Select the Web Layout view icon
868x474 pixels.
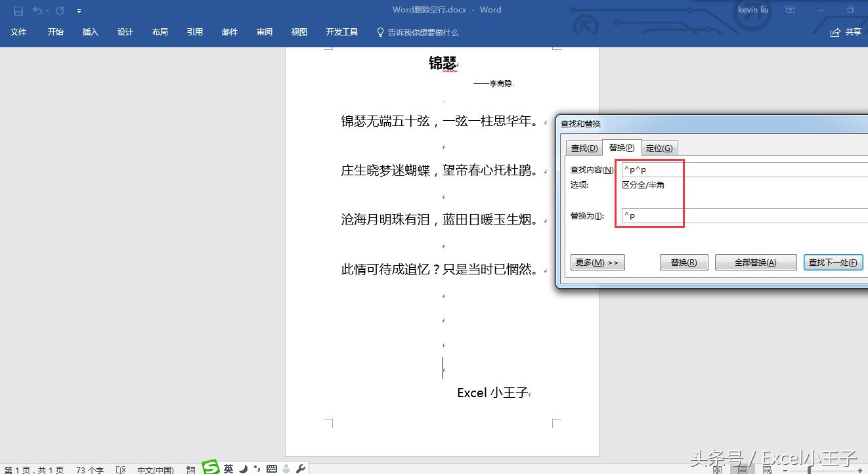[x=766, y=470]
